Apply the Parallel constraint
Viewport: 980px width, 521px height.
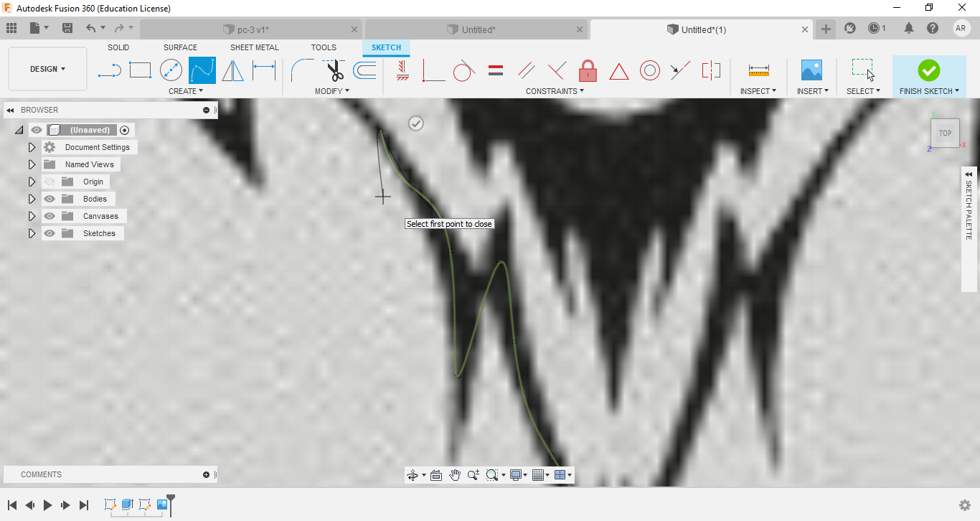coord(526,70)
